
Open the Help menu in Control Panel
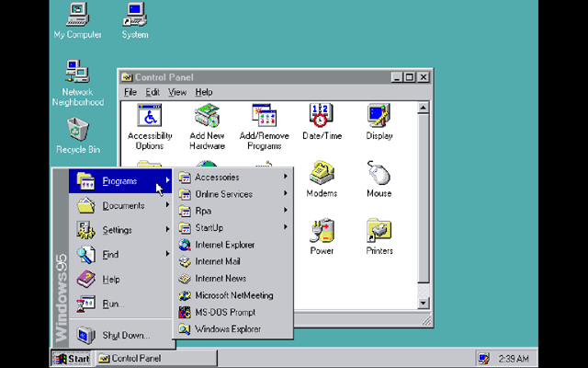(204, 92)
